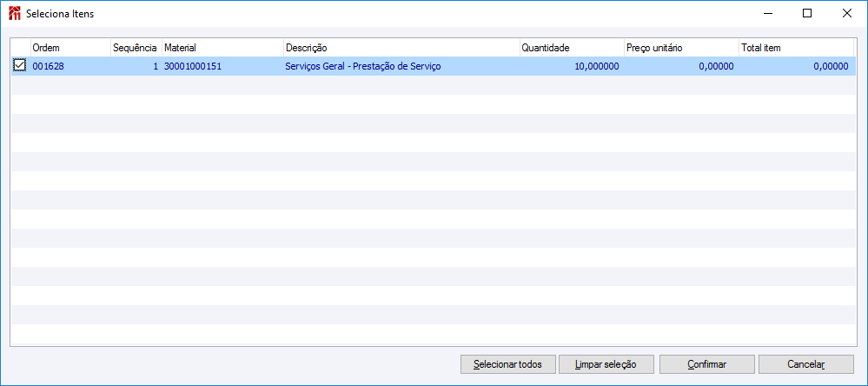Sort by the Ordem column header
Viewport: 868px width, 386px height.
tap(70, 47)
